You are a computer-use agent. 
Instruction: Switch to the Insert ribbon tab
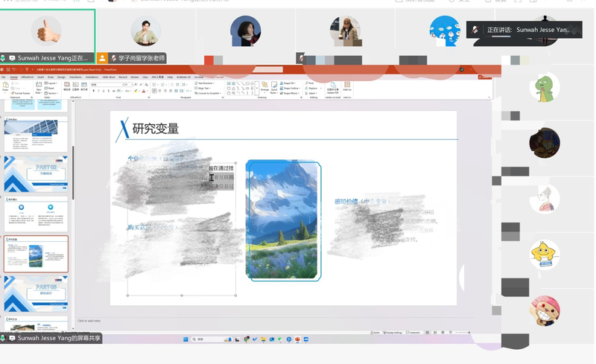pyautogui.click(x=41, y=77)
